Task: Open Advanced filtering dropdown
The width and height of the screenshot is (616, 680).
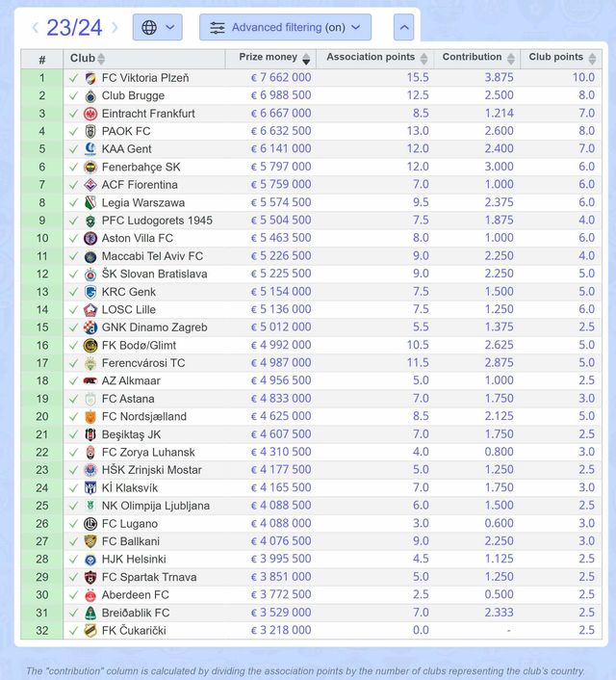Action: 285,27
